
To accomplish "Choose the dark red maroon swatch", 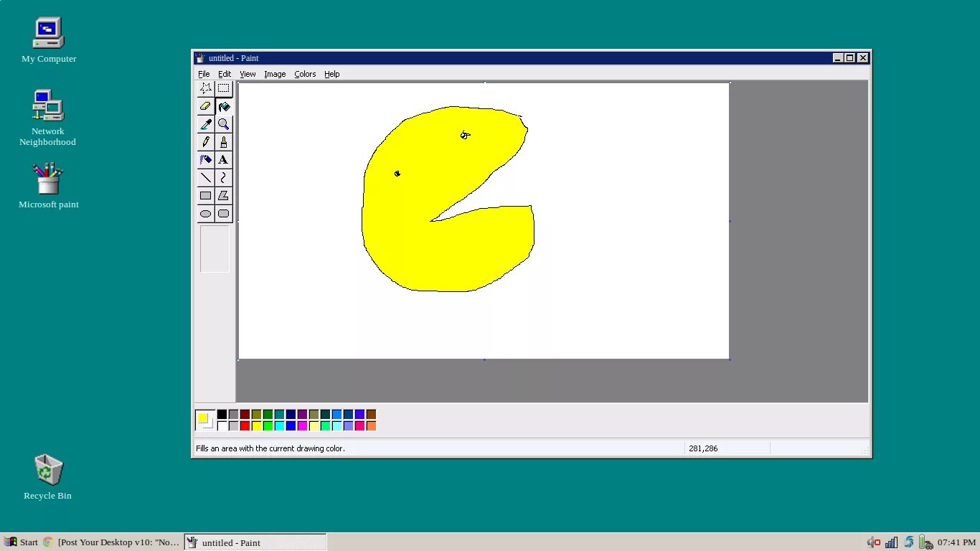I will [245, 415].
